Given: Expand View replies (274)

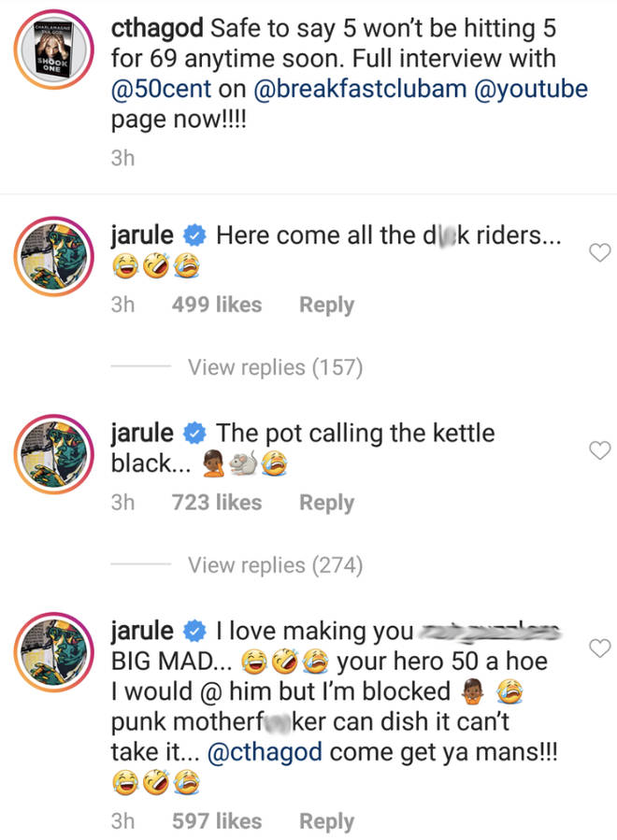Looking at the screenshot, I should point(275,565).
